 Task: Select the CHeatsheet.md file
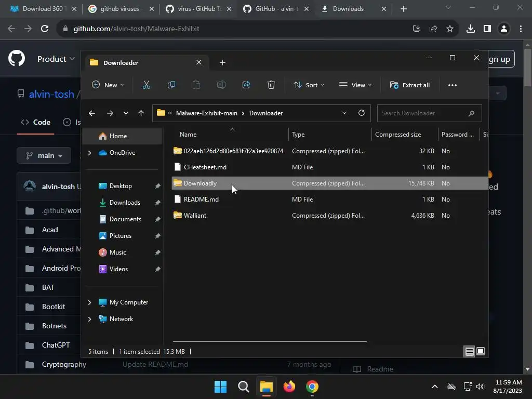click(329, 167)
